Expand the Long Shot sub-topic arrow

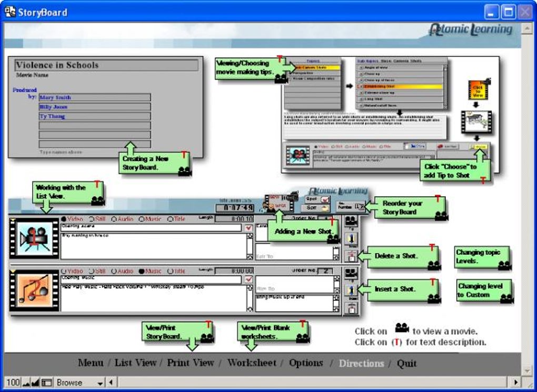(361, 99)
